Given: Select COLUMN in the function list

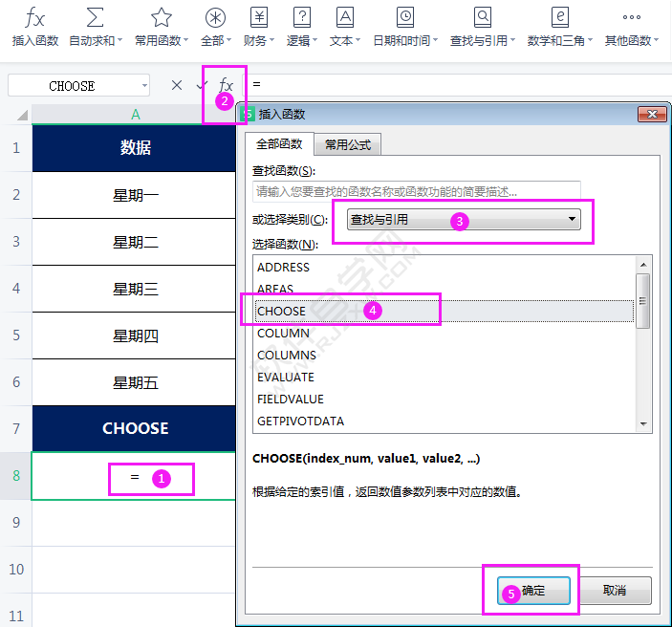Looking at the screenshot, I should click(x=444, y=333).
